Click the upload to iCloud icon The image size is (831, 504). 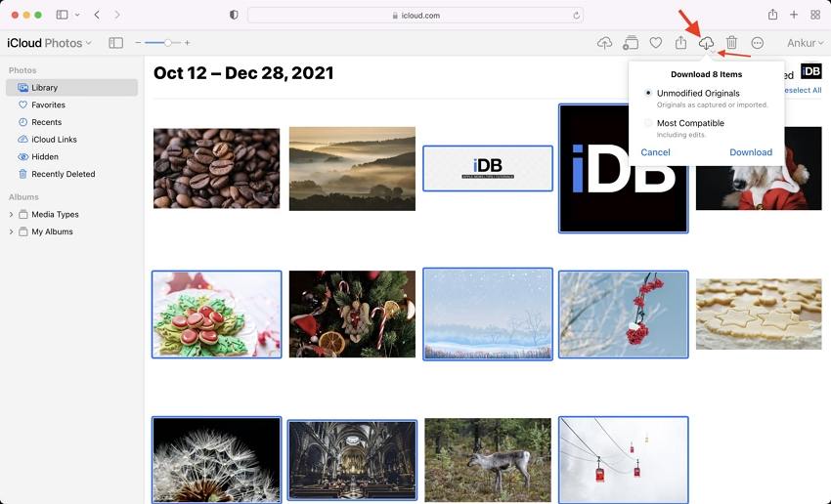click(x=604, y=43)
